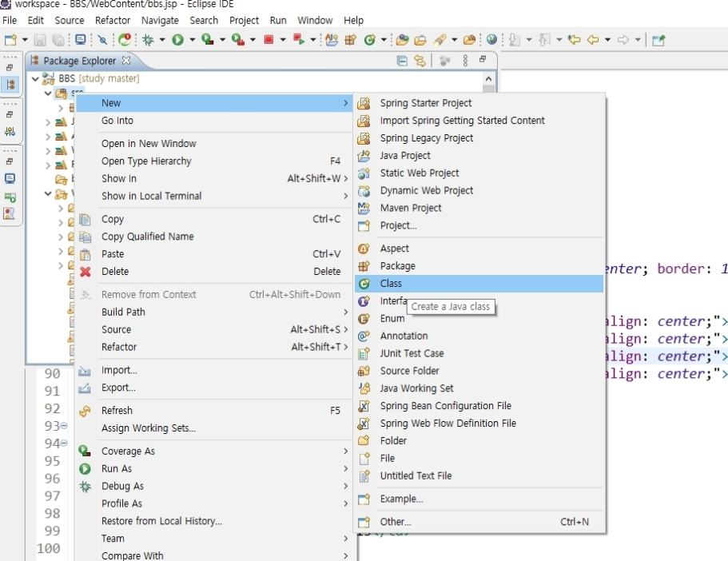Image resolution: width=728 pixels, height=561 pixels.
Task: Minimize the Package Explorer panel
Action: (483, 59)
